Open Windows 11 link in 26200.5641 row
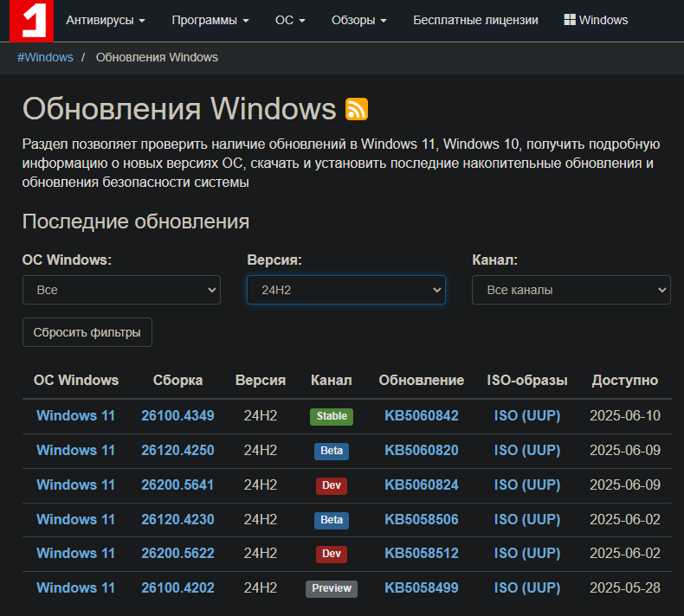Image resolution: width=684 pixels, height=616 pixels. [76, 484]
